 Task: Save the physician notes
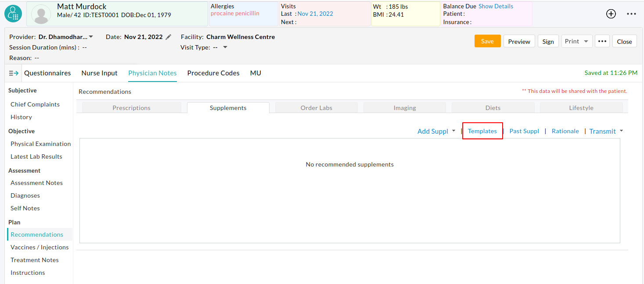click(x=487, y=41)
